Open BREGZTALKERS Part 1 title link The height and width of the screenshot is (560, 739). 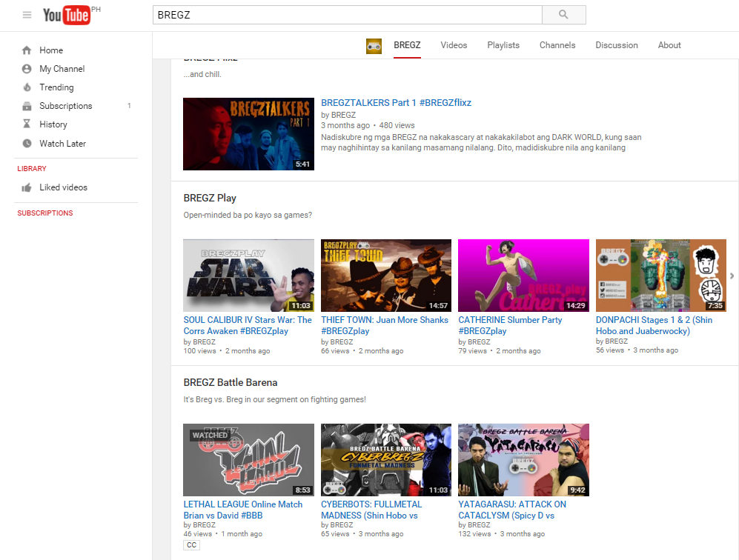point(396,103)
